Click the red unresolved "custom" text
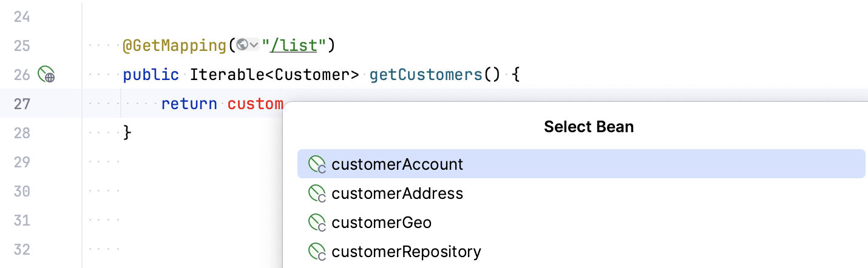Image resolution: width=868 pixels, height=268 pixels. [x=255, y=104]
